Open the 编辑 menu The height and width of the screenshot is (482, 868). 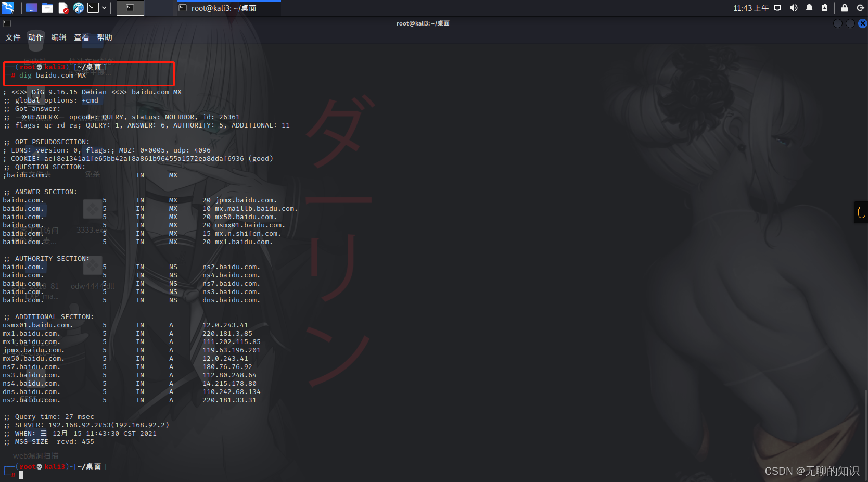pos(59,37)
